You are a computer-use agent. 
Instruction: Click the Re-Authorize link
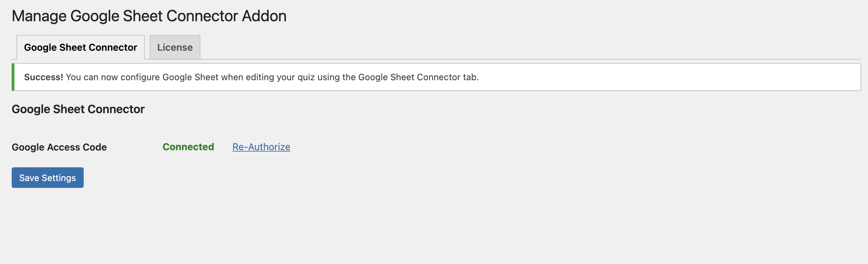(x=261, y=147)
